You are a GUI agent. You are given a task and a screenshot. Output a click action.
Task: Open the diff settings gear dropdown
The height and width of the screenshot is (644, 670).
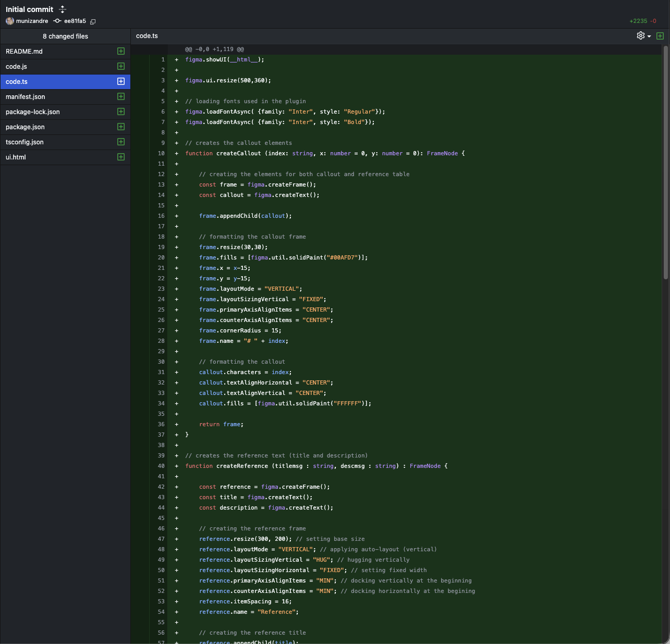tap(641, 35)
